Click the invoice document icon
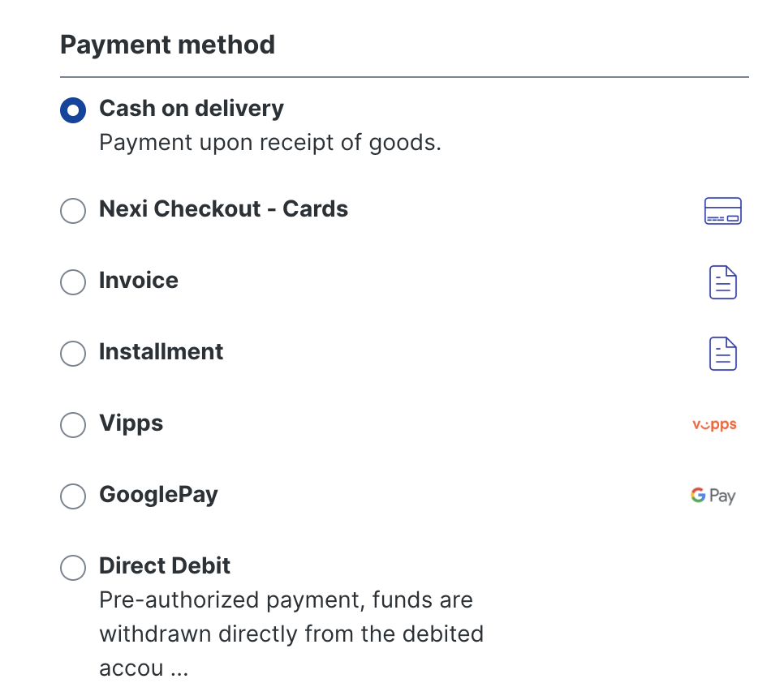Viewport: 784px width, 696px height. point(722,281)
